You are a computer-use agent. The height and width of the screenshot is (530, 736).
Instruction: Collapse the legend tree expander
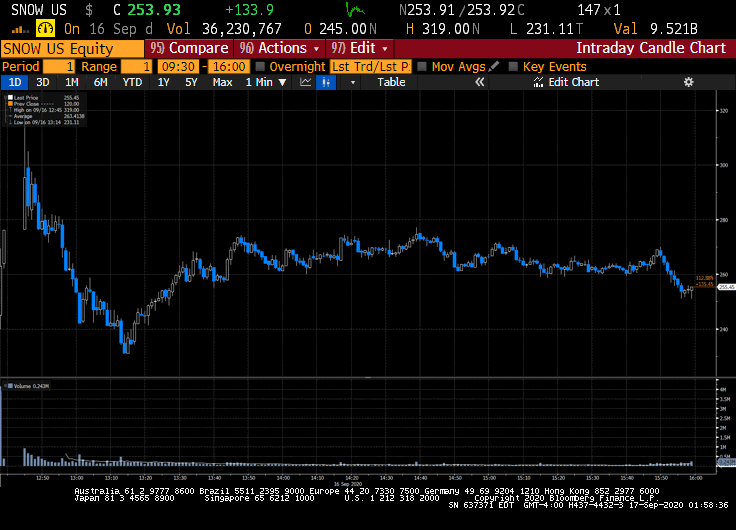(5, 98)
